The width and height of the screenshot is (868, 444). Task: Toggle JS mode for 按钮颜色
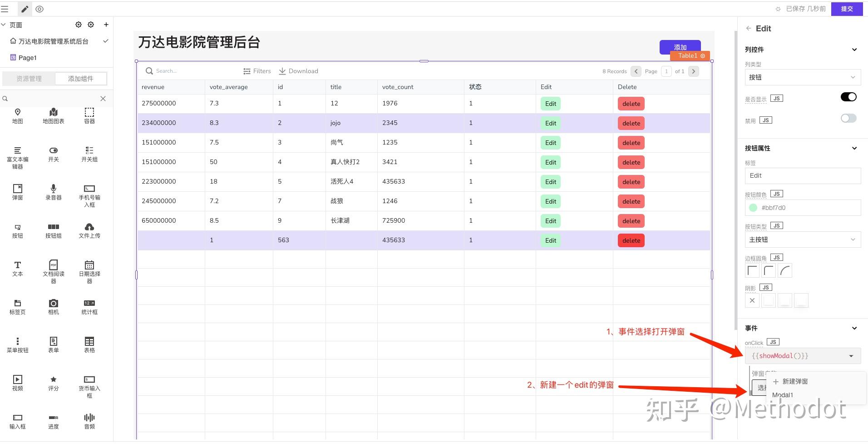pyautogui.click(x=777, y=194)
